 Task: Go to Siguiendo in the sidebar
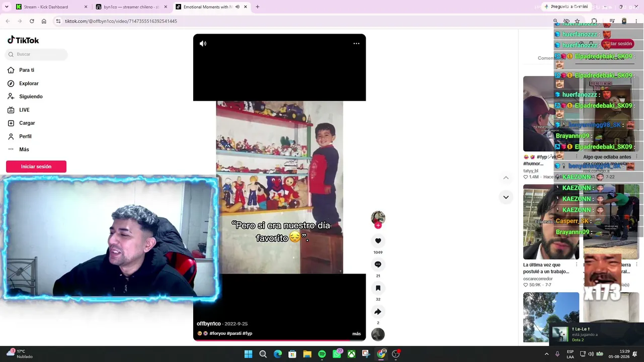click(25, 97)
